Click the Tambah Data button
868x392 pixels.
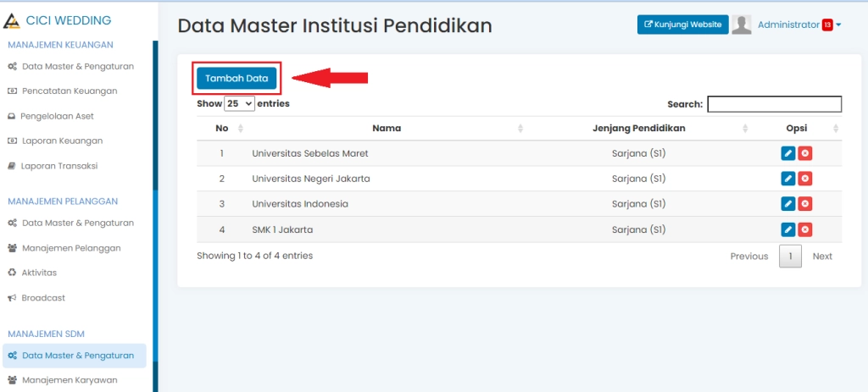(236, 78)
